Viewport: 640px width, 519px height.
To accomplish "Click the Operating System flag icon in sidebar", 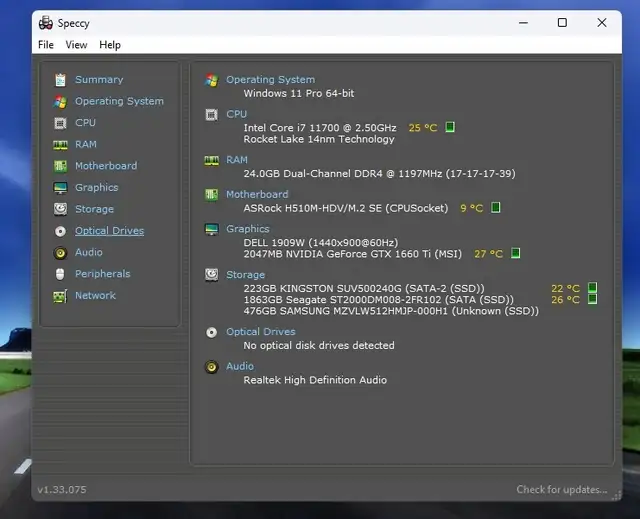I will [60, 102].
